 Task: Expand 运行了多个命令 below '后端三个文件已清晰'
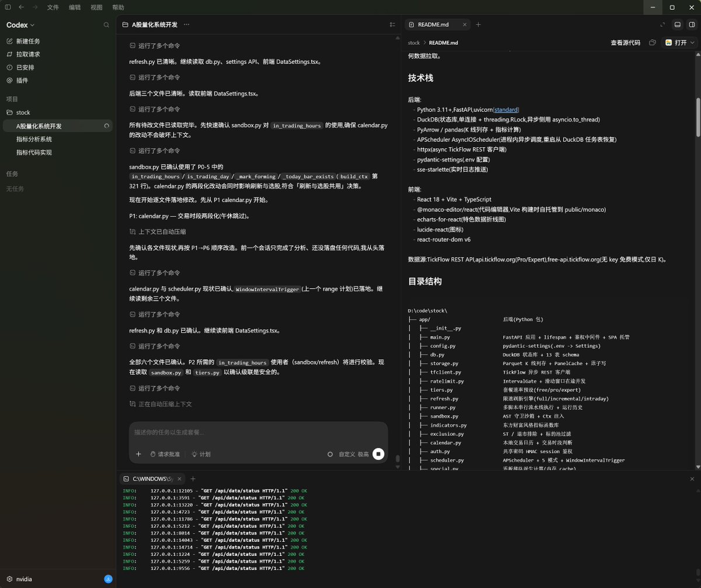click(x=155, y=109)
